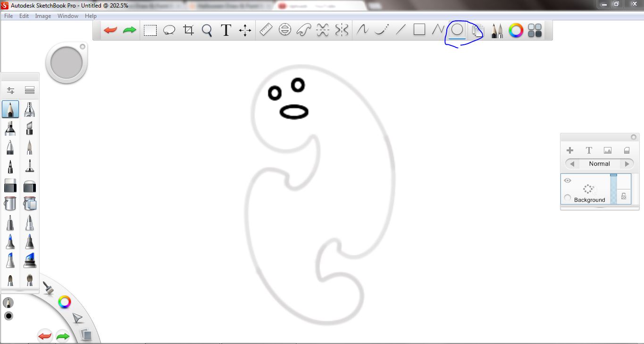
Task: Activate the Zoom magnifier tool
Action: pyautogui.click(x=207, y=31)
